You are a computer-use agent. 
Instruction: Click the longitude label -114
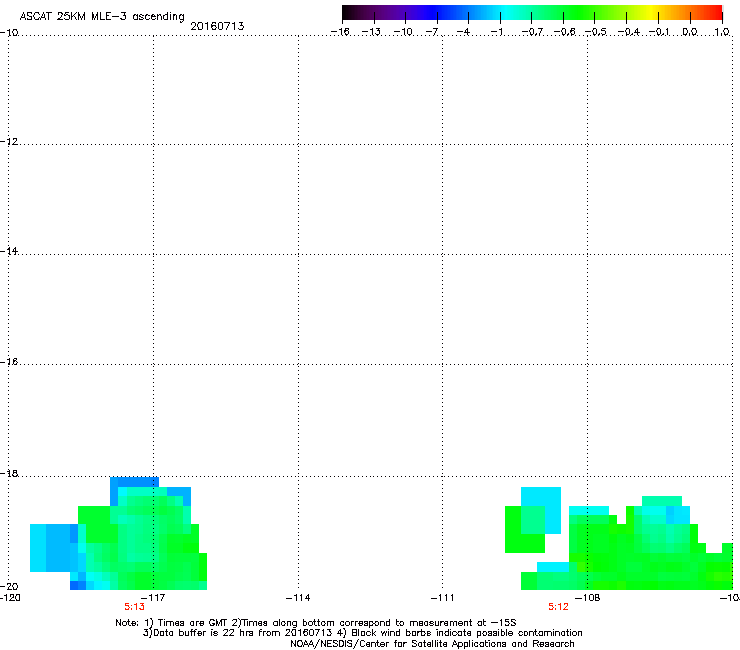pos(298,598)
